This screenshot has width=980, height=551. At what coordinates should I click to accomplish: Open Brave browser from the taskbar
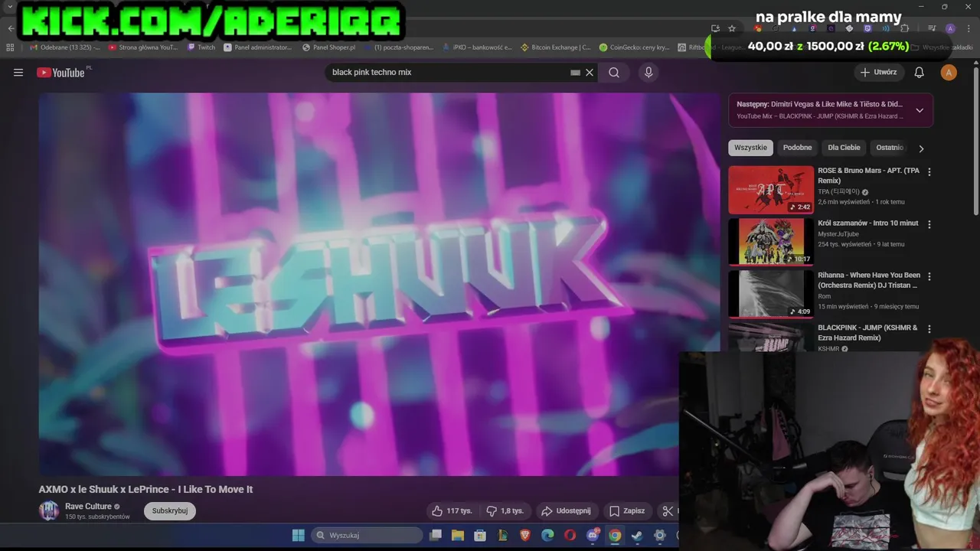tap(525, 535)
